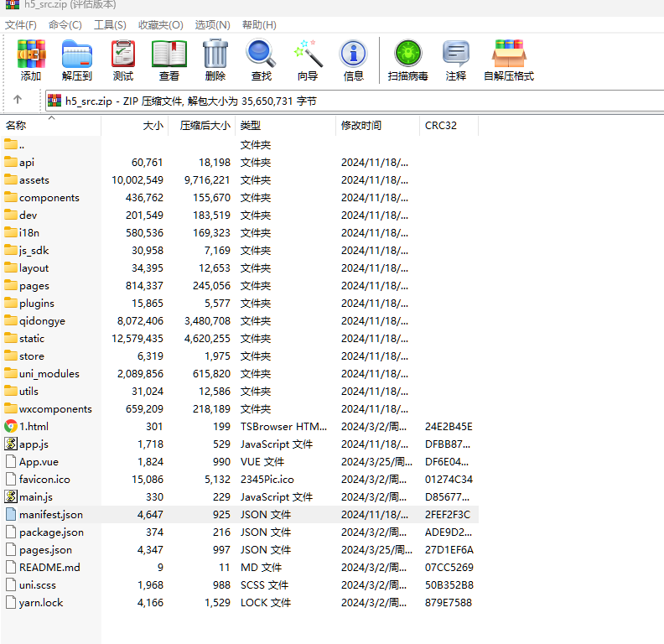Expand the archive path dropdown field

352,101
